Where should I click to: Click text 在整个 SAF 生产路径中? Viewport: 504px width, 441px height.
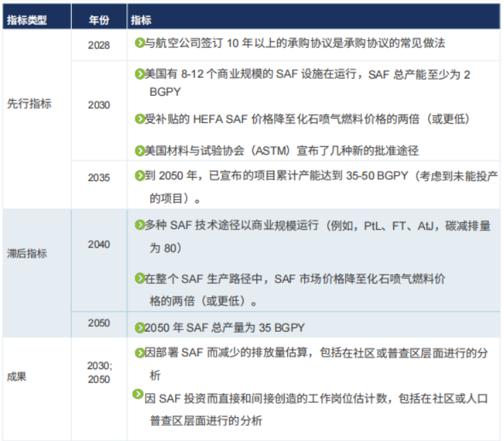coord(204,279)
